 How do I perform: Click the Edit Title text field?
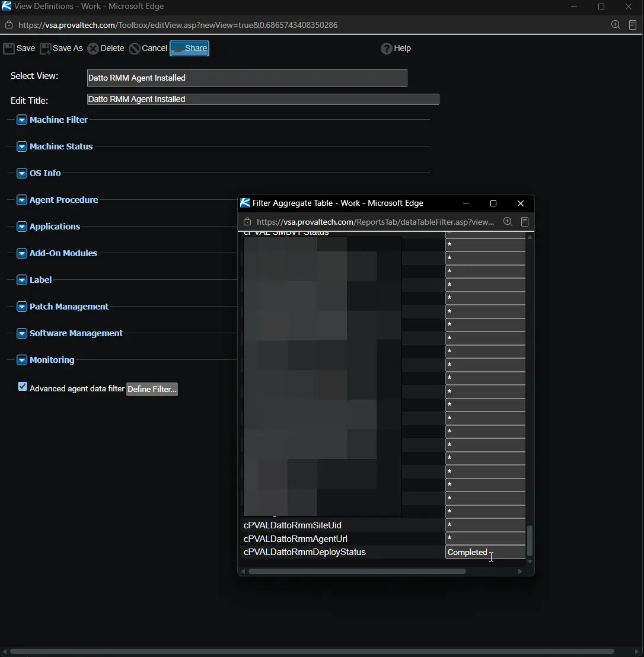[263, 99]
